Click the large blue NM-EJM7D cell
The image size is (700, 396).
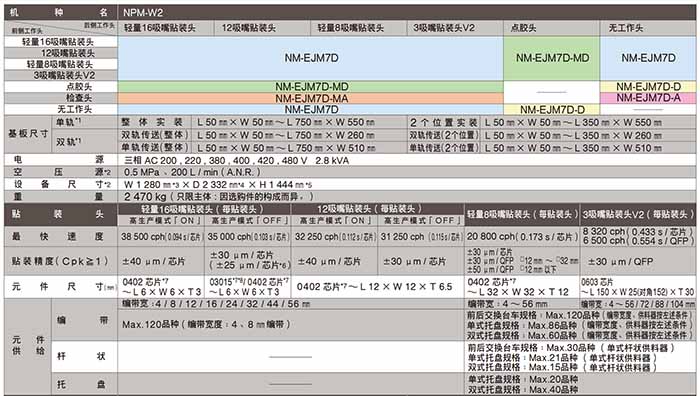coord(311,58)
